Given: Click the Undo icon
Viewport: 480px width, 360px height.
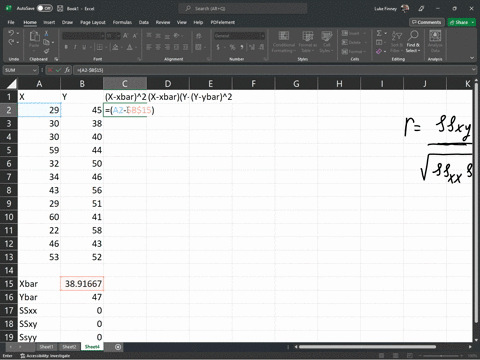Looking at the screenshot, I should point(11,33).
